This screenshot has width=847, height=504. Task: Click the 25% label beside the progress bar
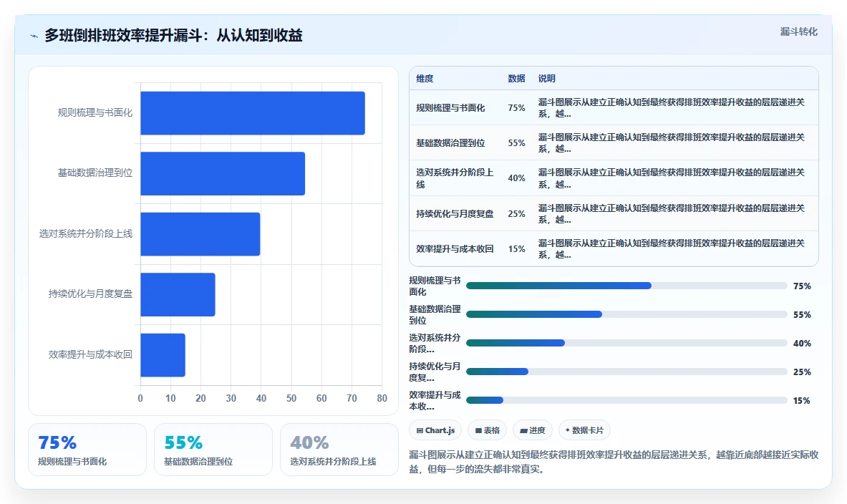(802, 372)
